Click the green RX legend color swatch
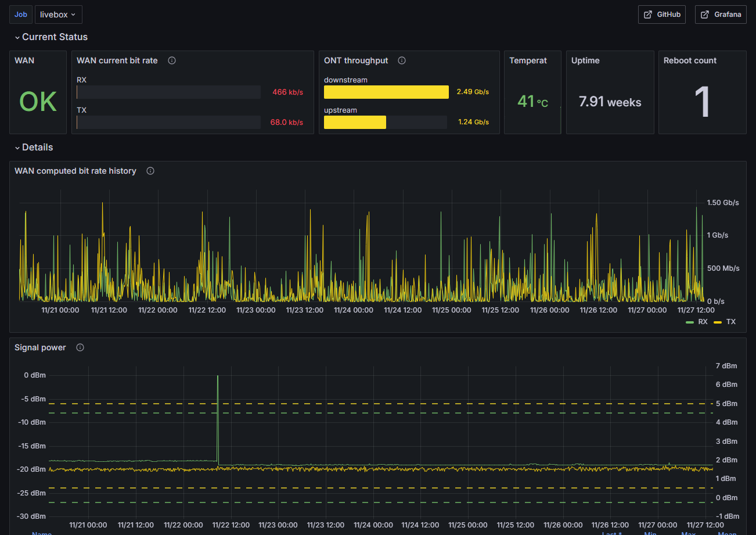 [x=690, y=322]
